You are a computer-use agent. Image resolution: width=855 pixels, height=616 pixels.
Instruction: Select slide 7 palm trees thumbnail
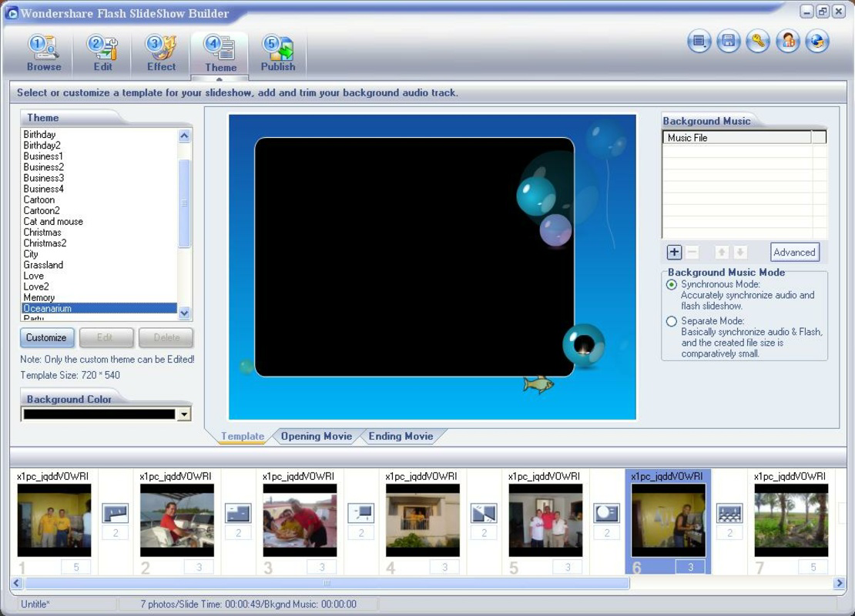coord(791,520)
